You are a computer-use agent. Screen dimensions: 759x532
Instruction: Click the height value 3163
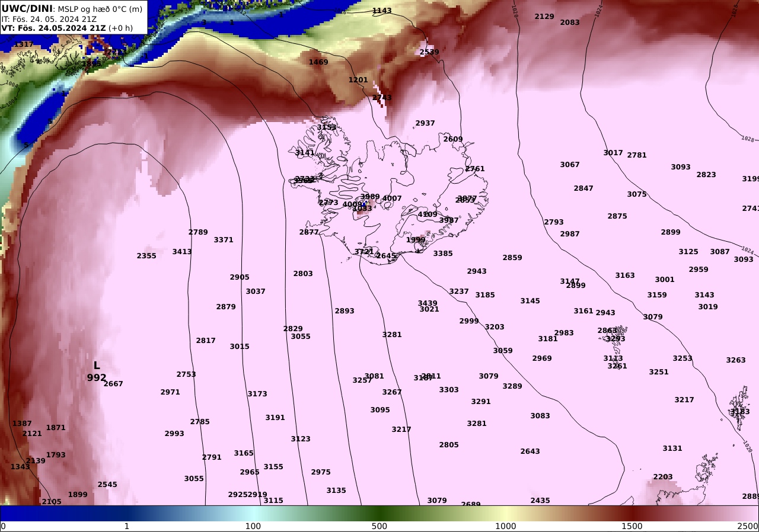pyautogui.click(x=625, y=275)
